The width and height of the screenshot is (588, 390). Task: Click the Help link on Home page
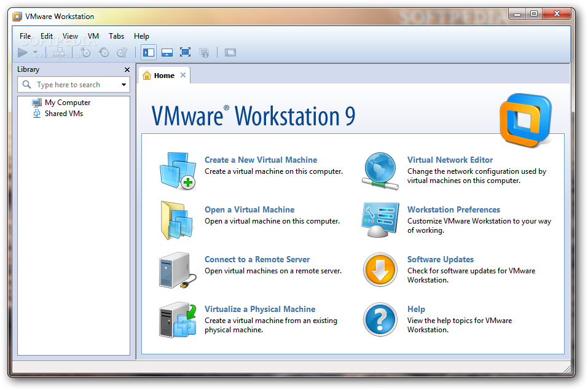(416, 309)
